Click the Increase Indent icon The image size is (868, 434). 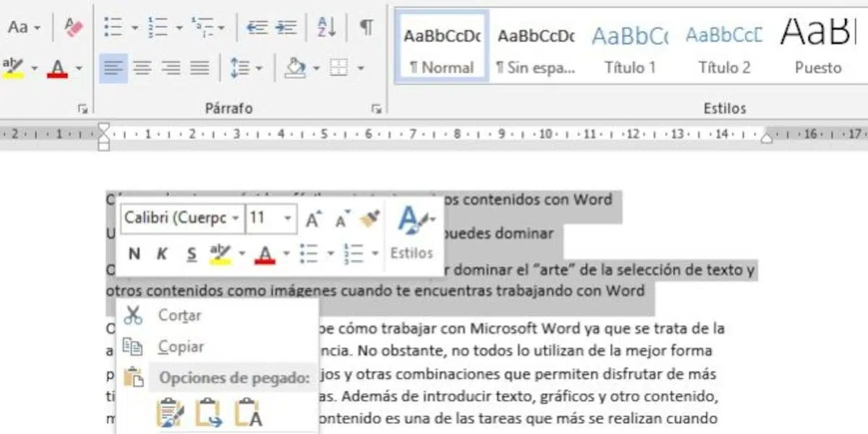[x=286, y=27]
